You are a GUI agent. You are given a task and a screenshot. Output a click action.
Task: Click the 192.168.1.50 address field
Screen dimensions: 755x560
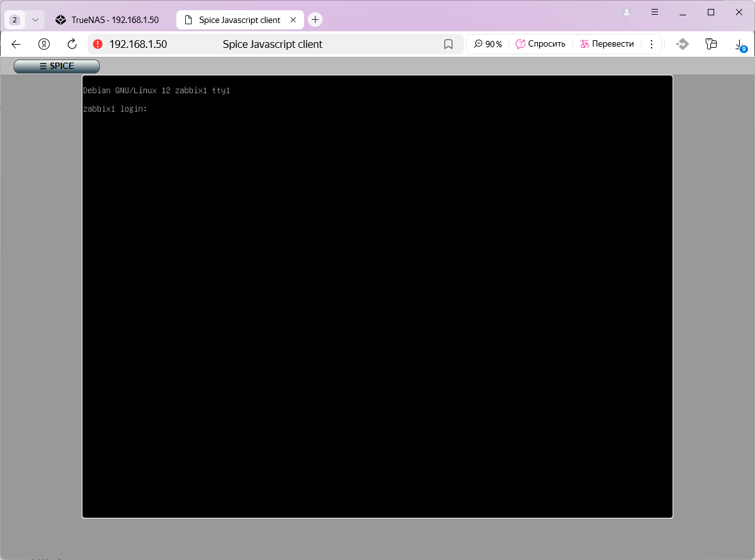point(275,44)
